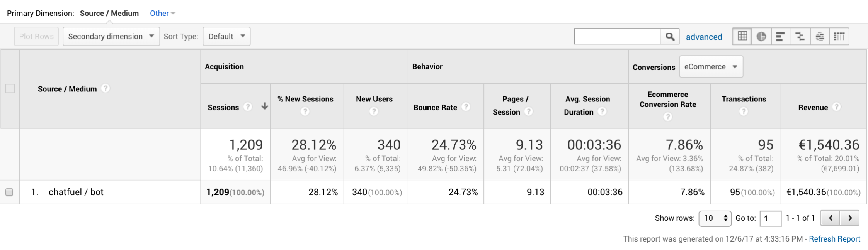Screen dimensions: 868x250
Task: Select Source / Medium primary dimension
Action: (x=109, y=14)
